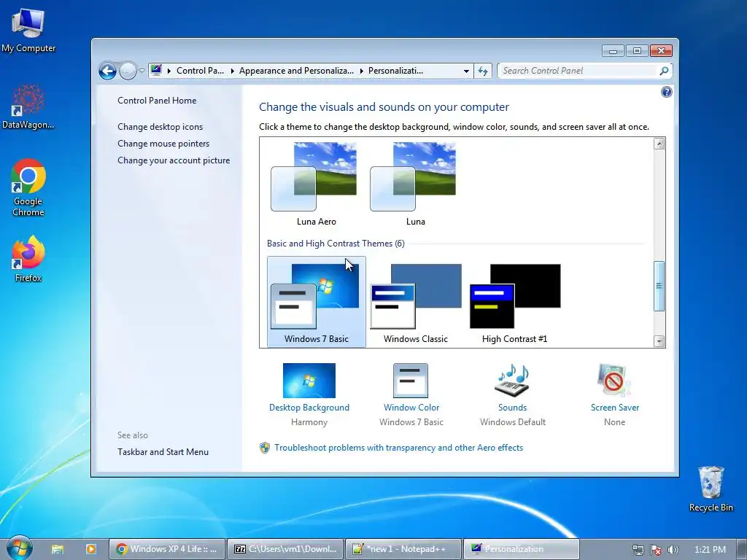Select the Windows 7 Basic theme
The width and height of the screenshot is (747, 560).
click(317, 302)
